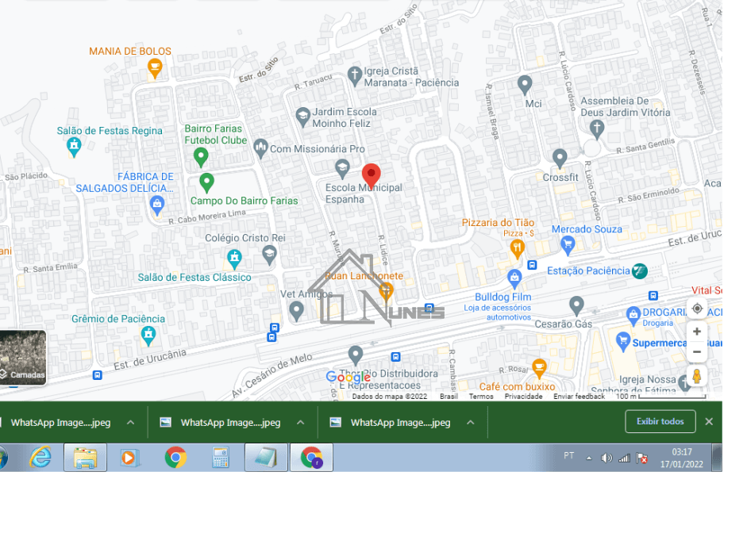Click the PT language indicator
The image size is (747, 560).
click(569, 456)
